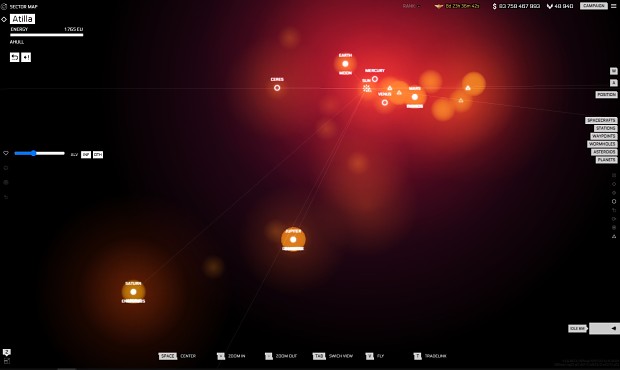Viewport: 620px width, 370px height.
Task: Open the Campaign menu
Action: pyautogui.click(x=594, y=6)
